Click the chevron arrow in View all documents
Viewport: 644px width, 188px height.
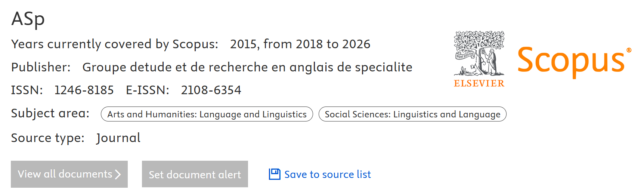pyautogui.click(x=118, y=174)
